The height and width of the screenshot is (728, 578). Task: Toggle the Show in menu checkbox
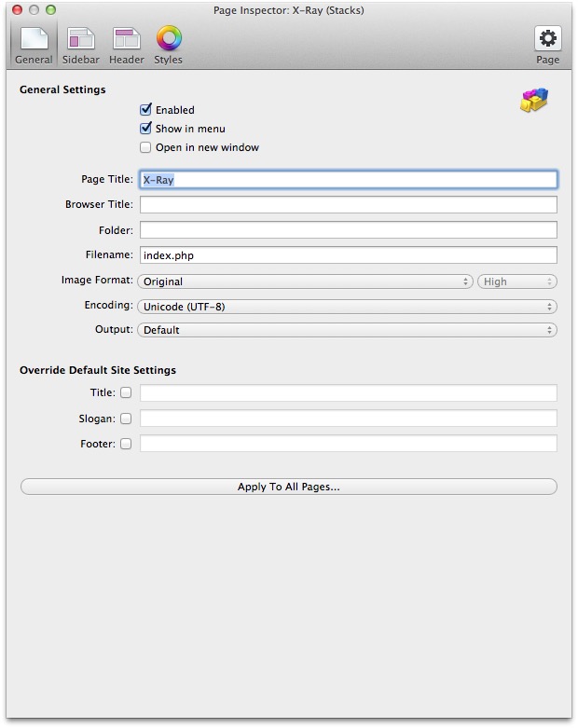click(145, 128)
